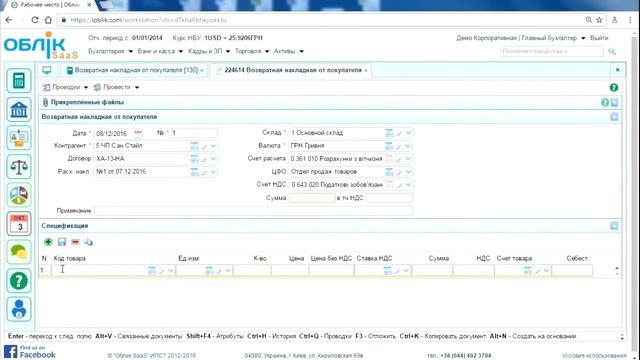This screenshot has height=360, width=640.
Task: Open the bank building sidebar icon
Action: (19, 109)
